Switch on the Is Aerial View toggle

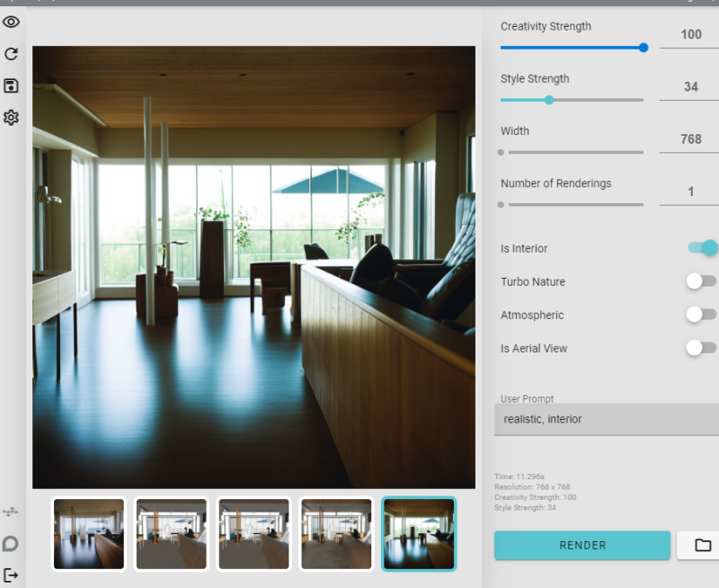coord(701,348)
